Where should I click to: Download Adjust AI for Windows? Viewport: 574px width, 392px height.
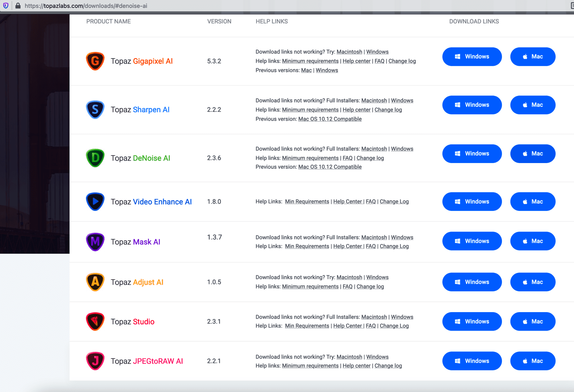tap(472, 282)
